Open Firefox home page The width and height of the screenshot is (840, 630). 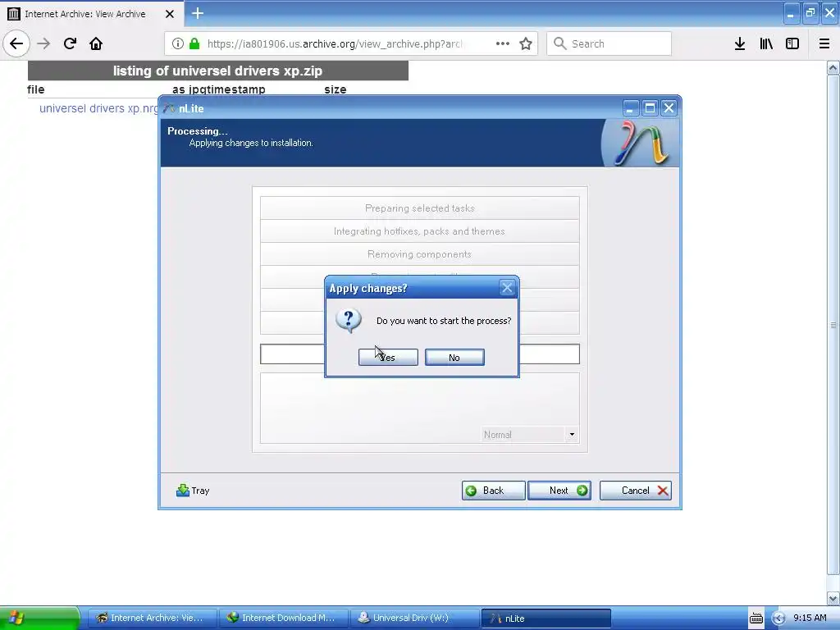[96, 43]
